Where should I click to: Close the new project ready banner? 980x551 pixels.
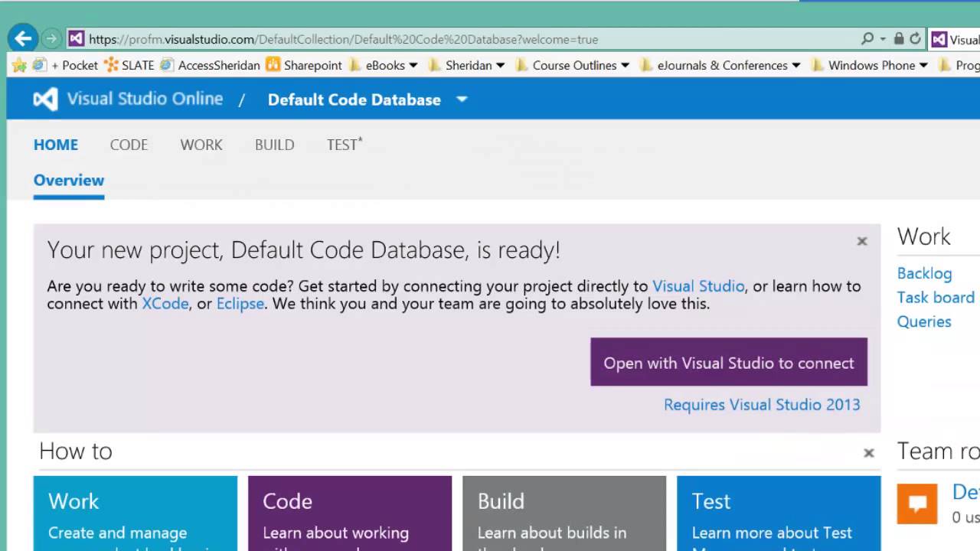(862, 241)
